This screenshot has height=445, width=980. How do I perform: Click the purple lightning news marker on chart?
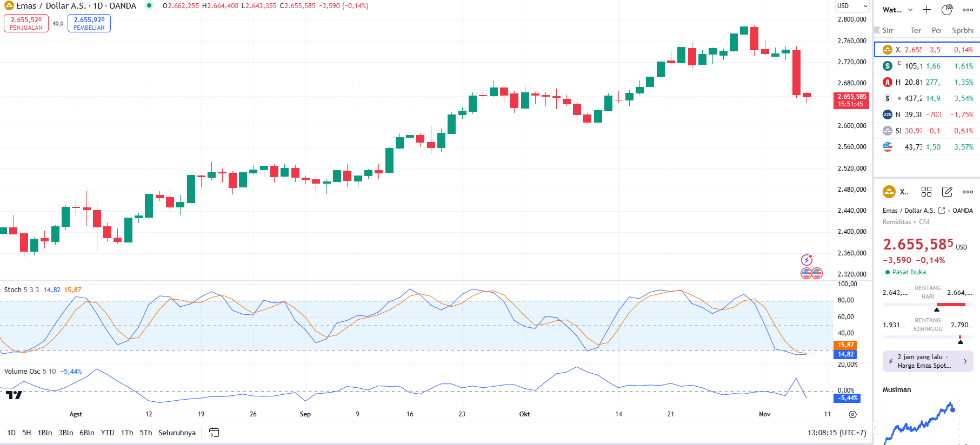point(806,260)
